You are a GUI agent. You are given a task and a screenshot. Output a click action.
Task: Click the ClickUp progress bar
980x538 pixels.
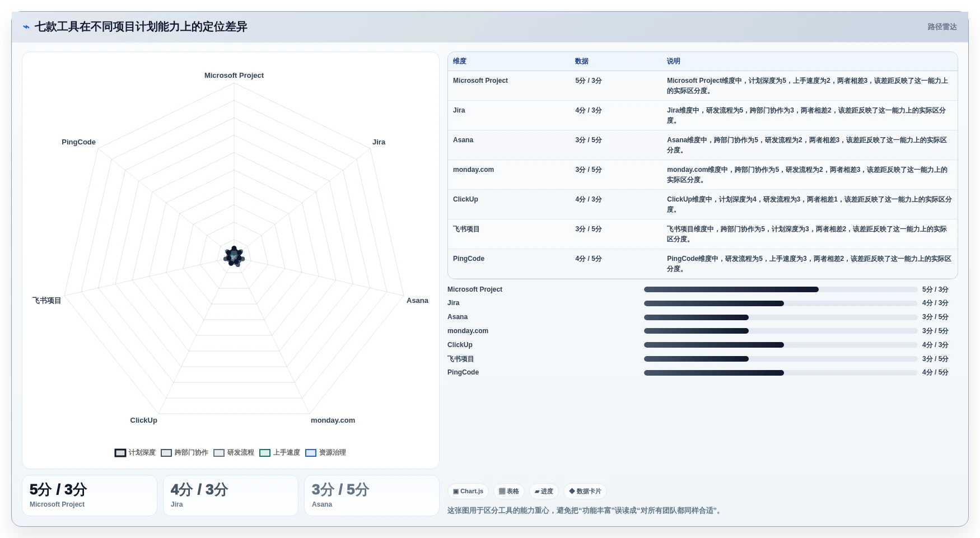click(781, 345)
